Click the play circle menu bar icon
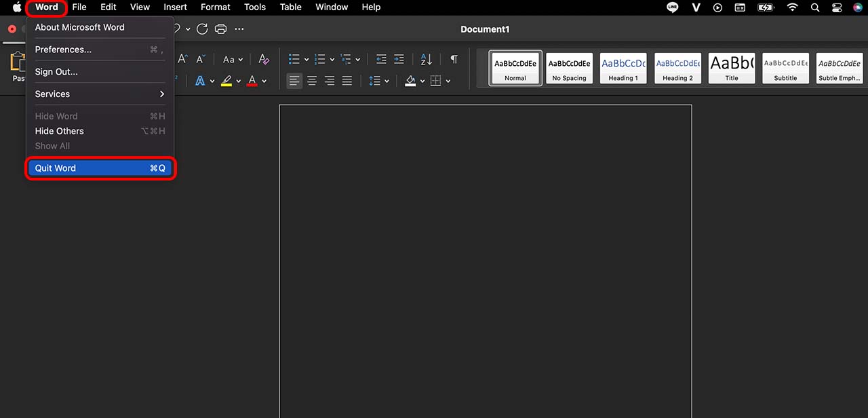Screen dimensions: 868x418 [718, 7]
